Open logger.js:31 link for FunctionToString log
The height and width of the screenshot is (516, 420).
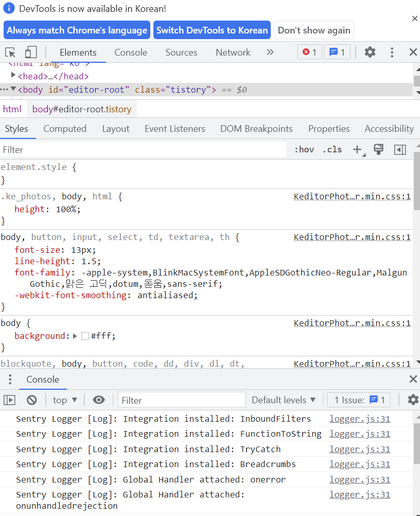(x=360, y=434)
